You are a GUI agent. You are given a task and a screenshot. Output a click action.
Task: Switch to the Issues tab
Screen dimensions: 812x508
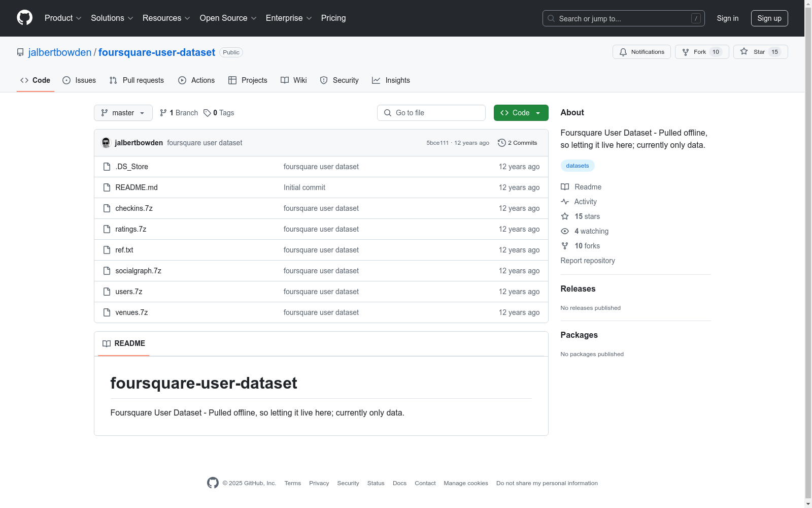[79, 80]
